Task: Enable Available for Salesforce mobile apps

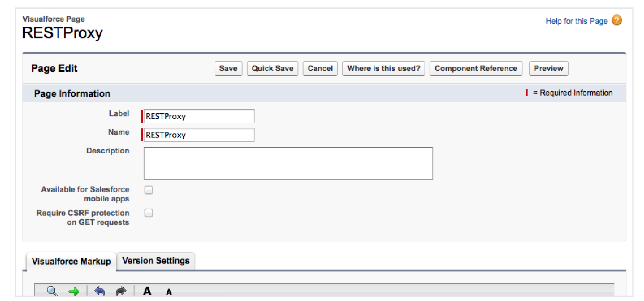Action: coord(149,190)
